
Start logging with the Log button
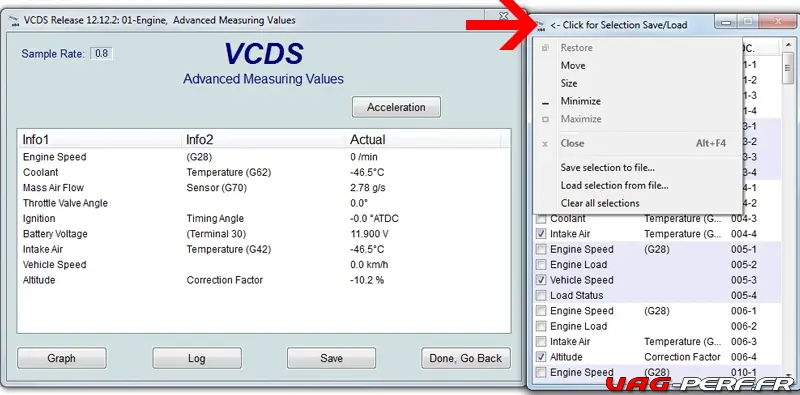(196, 358)
